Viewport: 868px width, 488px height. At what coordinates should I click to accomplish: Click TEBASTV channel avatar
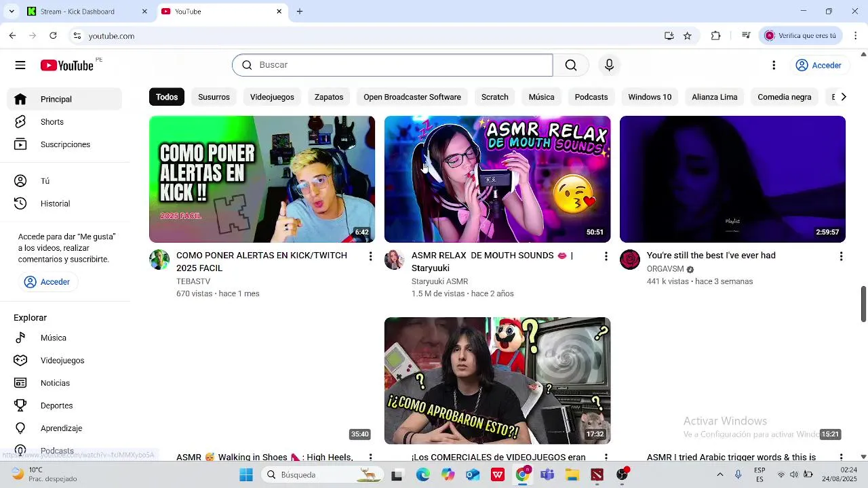159,260
